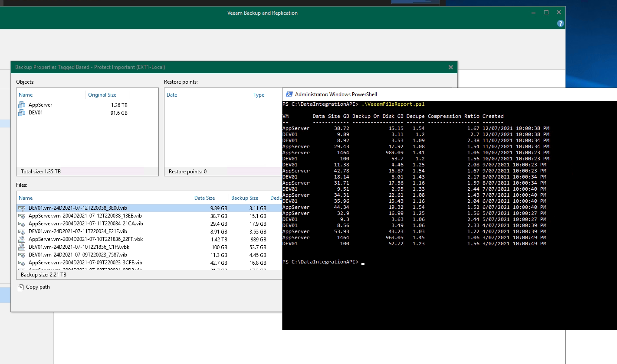Click Administrator: Windows PowerShell title bar
The width and height of the screenshot is (617, 364).
(450, 94)
